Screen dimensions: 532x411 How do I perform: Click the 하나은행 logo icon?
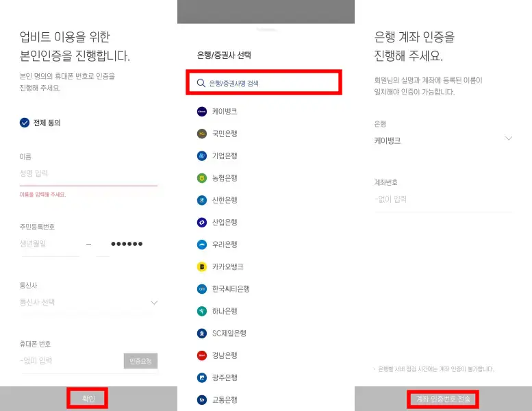click(202, 311)
